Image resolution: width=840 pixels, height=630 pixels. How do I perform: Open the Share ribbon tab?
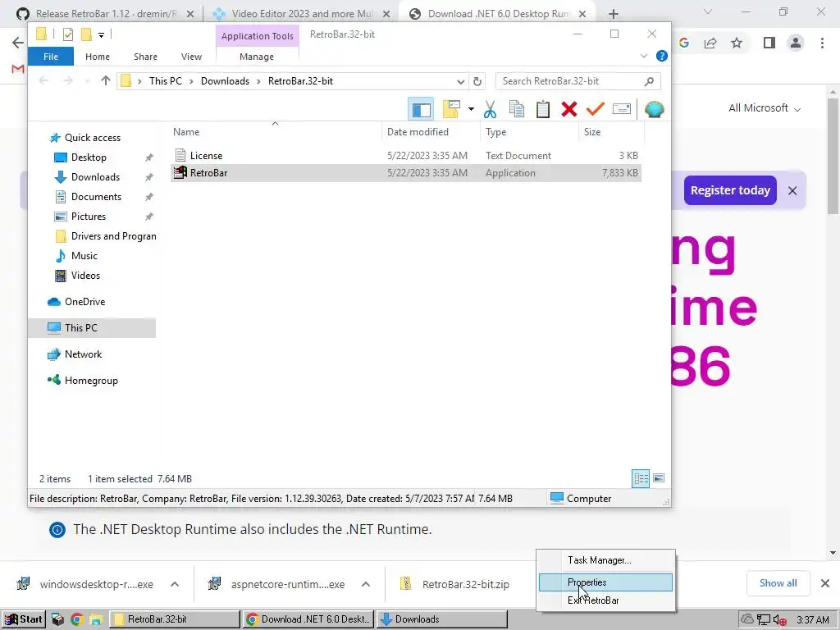tap(145, 57)
